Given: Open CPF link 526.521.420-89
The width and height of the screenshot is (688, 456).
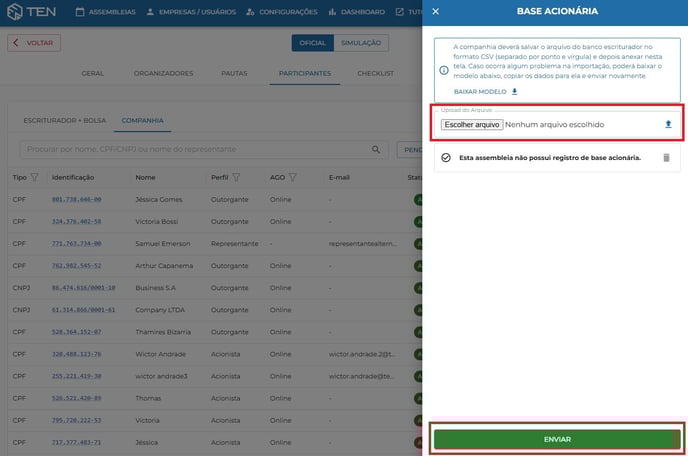Looking at the screenshot, I should (x=76, y=399).
